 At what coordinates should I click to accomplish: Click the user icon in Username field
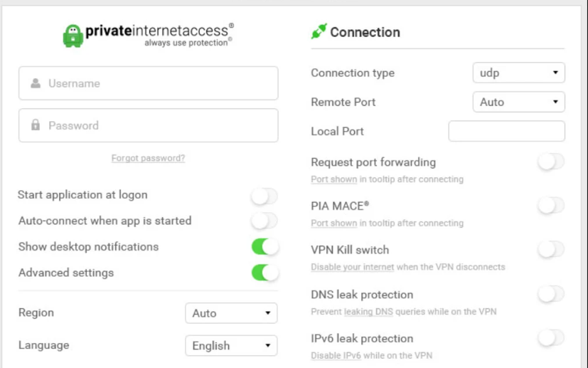pos(36,83)
